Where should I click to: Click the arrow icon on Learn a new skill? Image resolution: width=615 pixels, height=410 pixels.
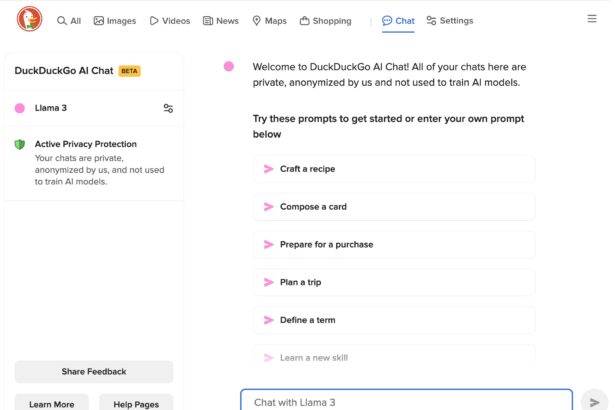pos(269,358)
